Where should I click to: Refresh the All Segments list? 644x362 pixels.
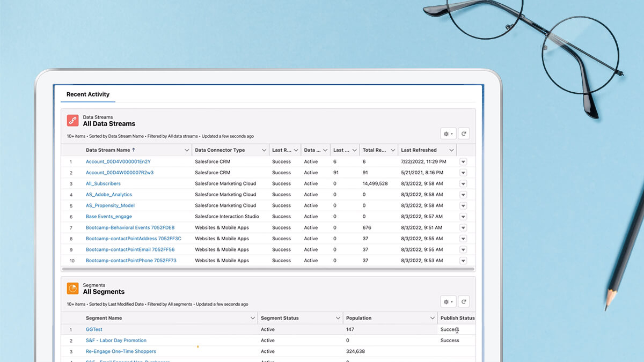click(x=464, y=302)
